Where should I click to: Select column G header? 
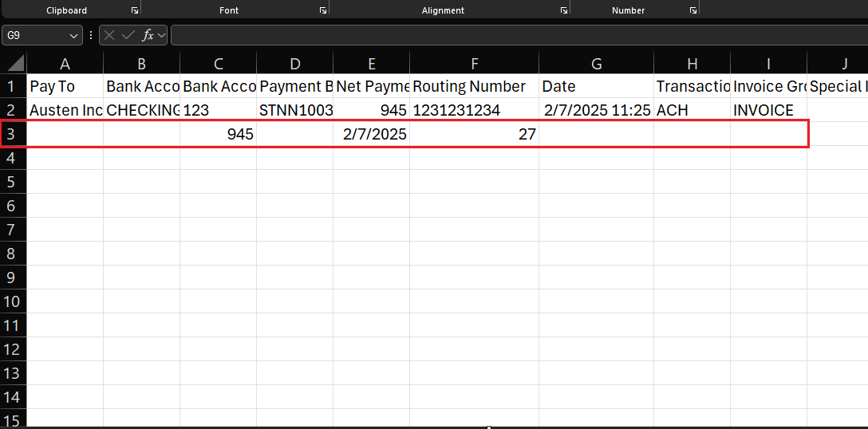596,64
